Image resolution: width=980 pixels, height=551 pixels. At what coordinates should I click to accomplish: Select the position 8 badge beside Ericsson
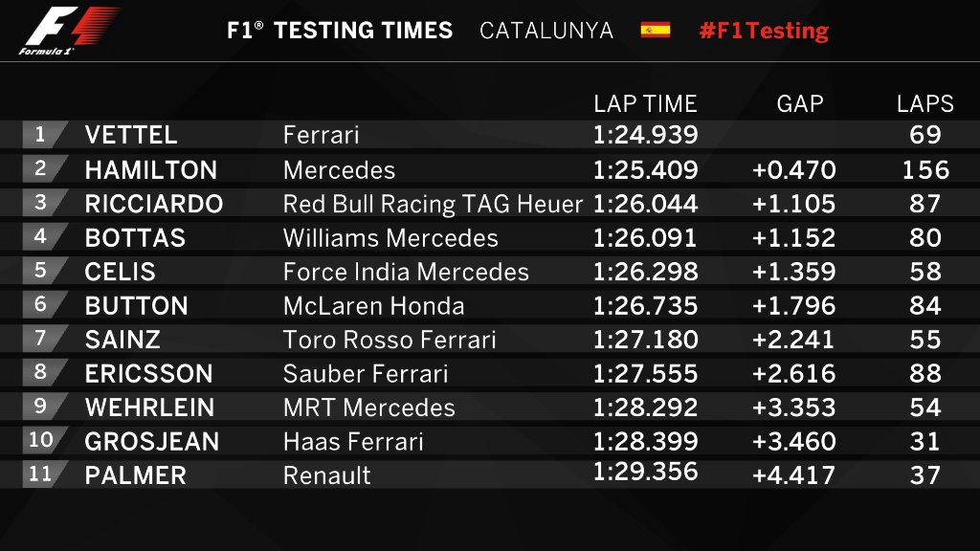(41, 373)
